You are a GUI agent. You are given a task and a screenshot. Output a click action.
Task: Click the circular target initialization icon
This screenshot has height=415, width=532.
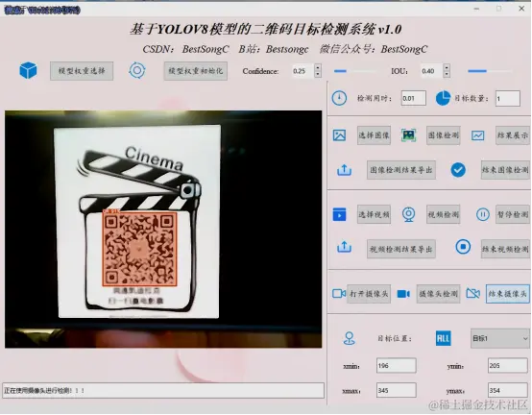click(137, 70)
